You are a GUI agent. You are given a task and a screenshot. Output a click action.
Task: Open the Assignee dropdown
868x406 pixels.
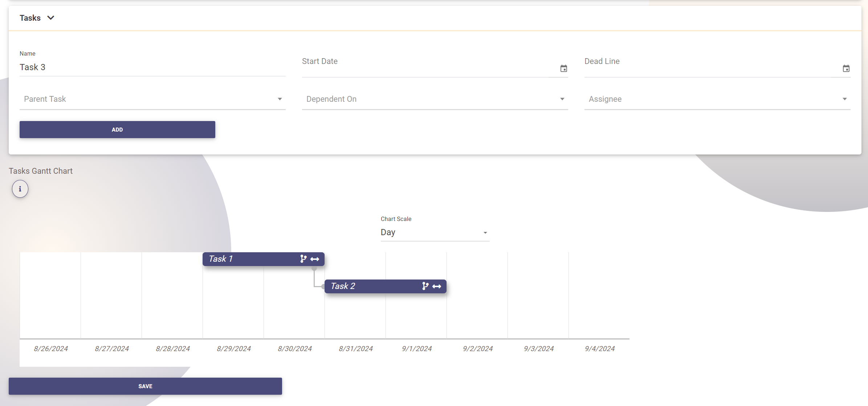pyautogui.click(x=717, y=99)
